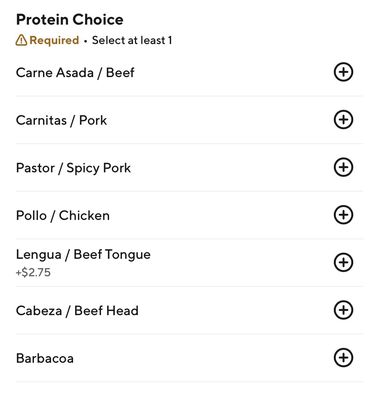372x400 pixels.
Task: Click bullet separator after Required
Action: (85, 41)
